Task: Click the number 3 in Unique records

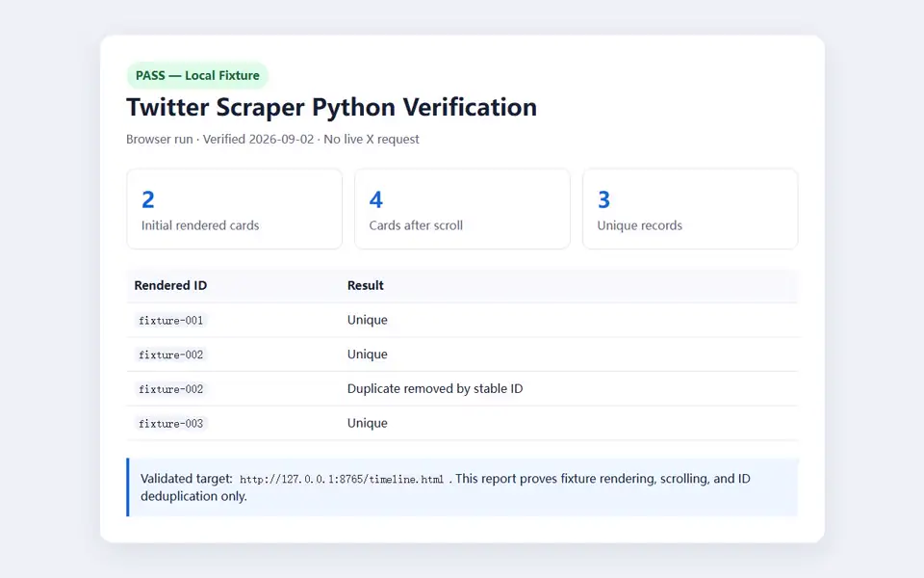Action: (604, 200)
